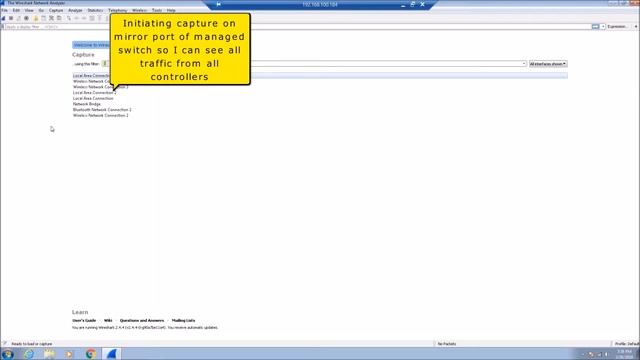Click the close capture file toolbar icon
The image size is (640, 360).
click(x=51, y=18)
